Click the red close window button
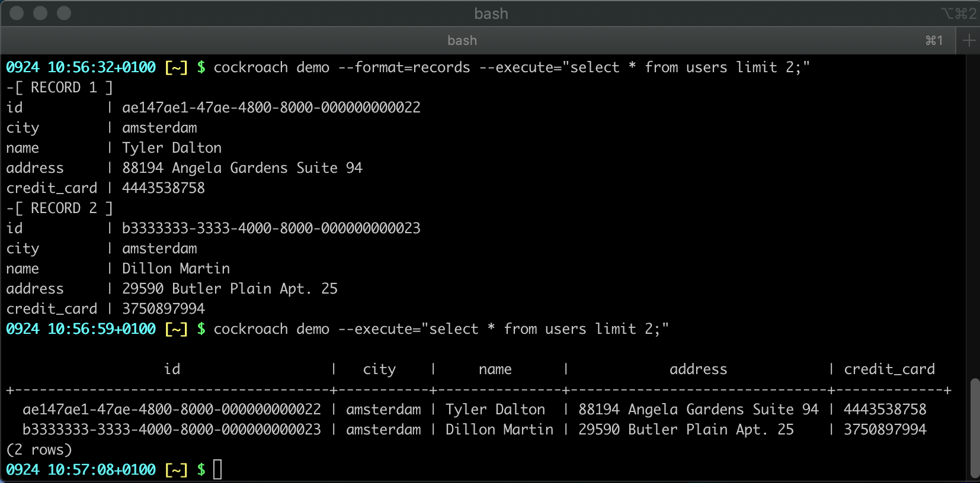This screenshot has width=980, height=483. pos(17,13)
